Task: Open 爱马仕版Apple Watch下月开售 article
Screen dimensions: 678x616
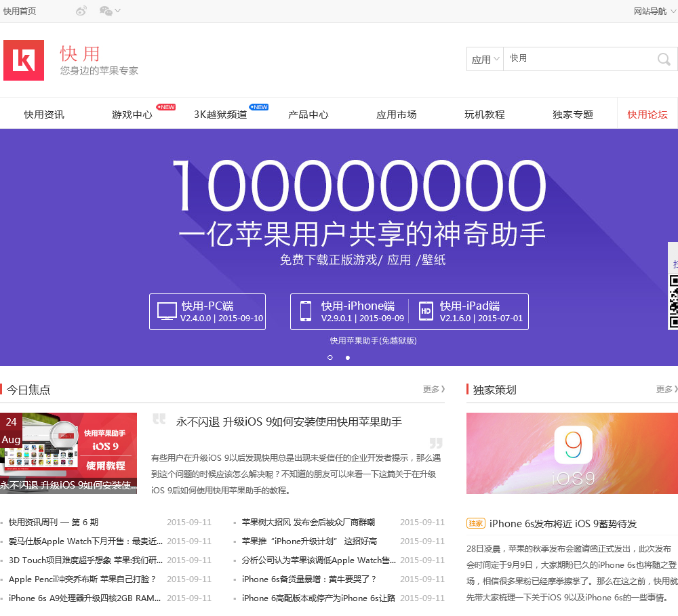Action: tap(85, 541)
